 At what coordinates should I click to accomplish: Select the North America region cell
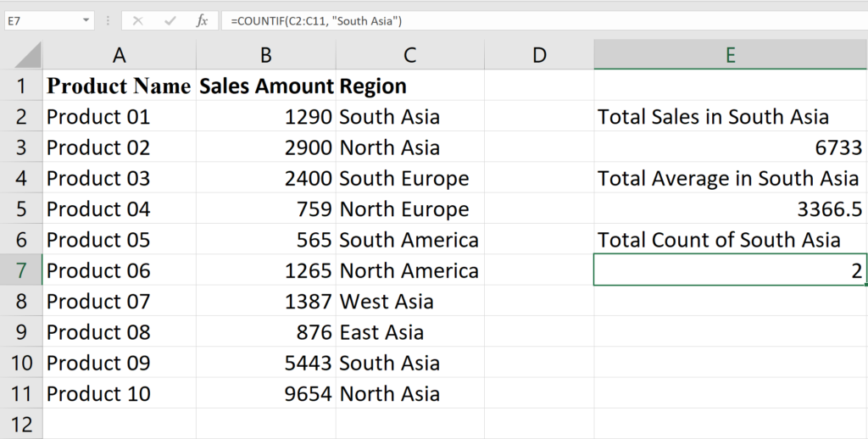tap(409, 270)
